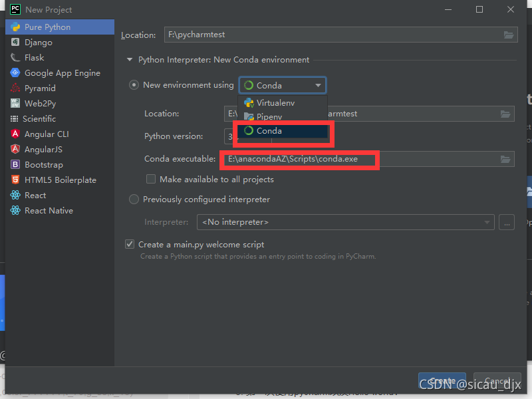Collapse the Python Interpreter section

[x=129, y=60]
